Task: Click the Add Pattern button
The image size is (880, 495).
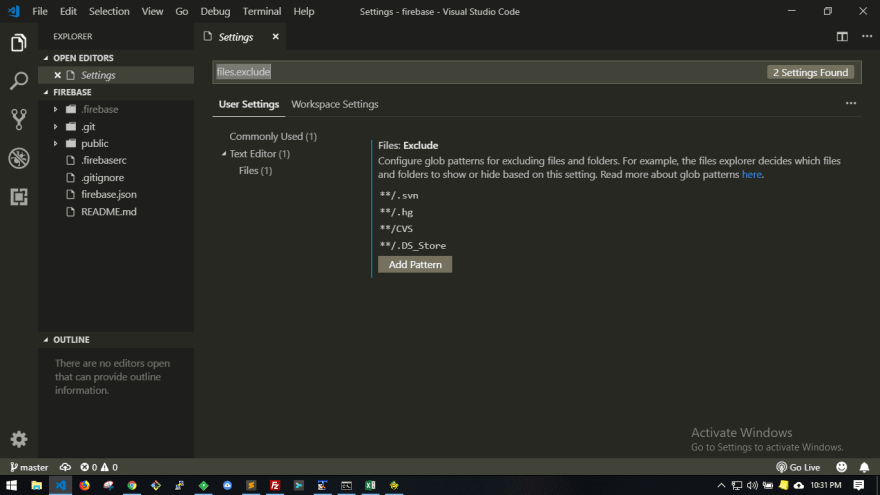Action: point(415,264)
